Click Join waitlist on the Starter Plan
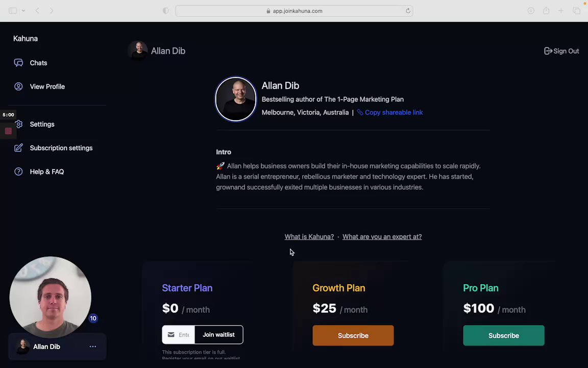Image resolution: width=588 pixels, height=368 pixels. (218, 335)
